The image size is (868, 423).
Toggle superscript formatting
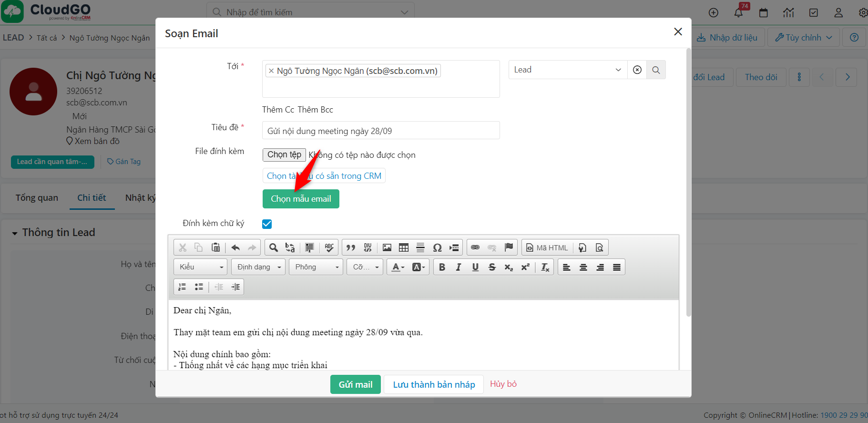pos(525,267)
